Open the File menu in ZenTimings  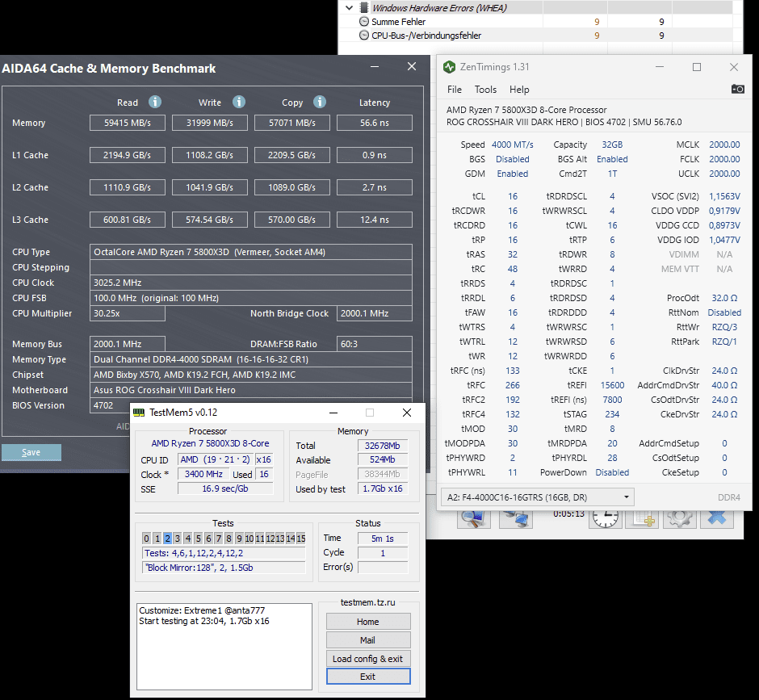coord(454,90)
